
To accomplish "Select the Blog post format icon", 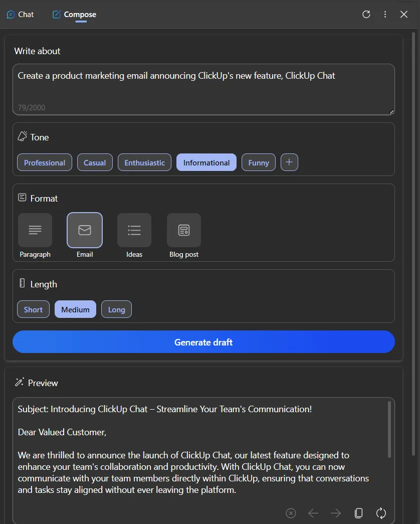I will coord(184,230).
